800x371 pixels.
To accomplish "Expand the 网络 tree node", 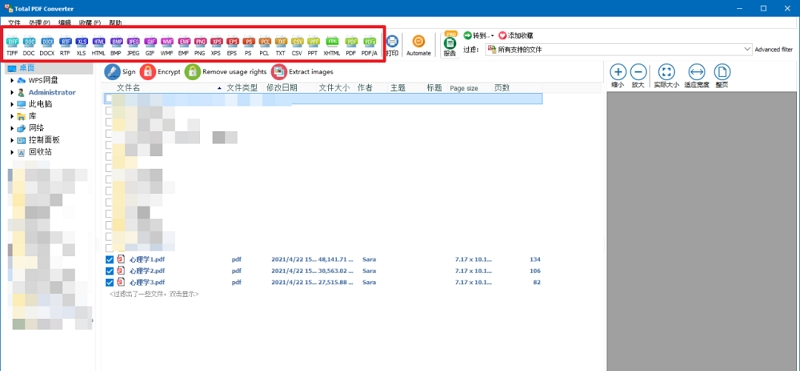I will click(x=12, y=128).
